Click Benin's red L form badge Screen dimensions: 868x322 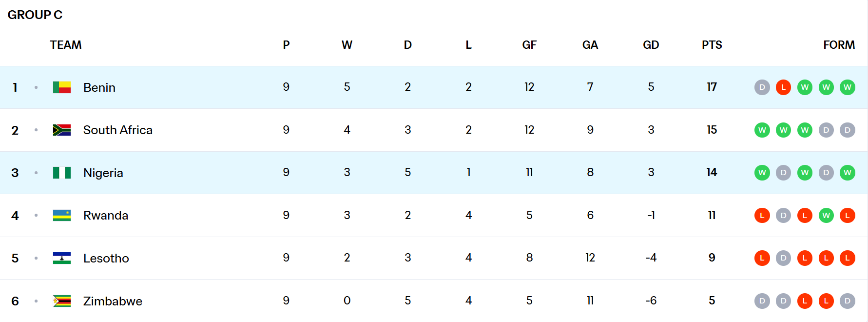click(783, 87)
